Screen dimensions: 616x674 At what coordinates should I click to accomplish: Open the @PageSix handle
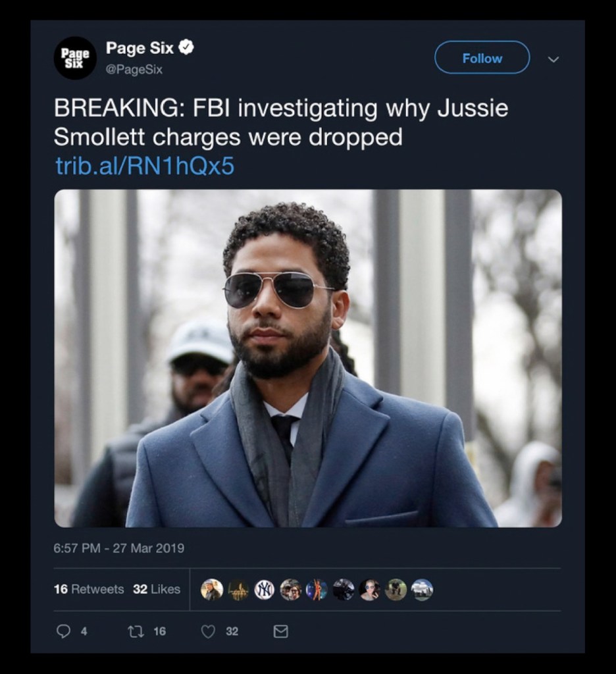click(x=134, y=69)
